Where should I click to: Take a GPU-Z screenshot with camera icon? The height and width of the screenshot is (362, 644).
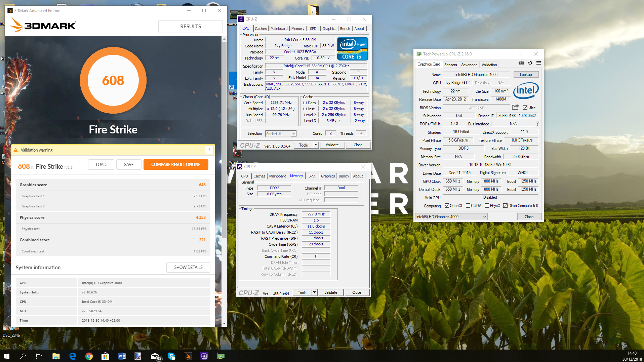point(521,63)
